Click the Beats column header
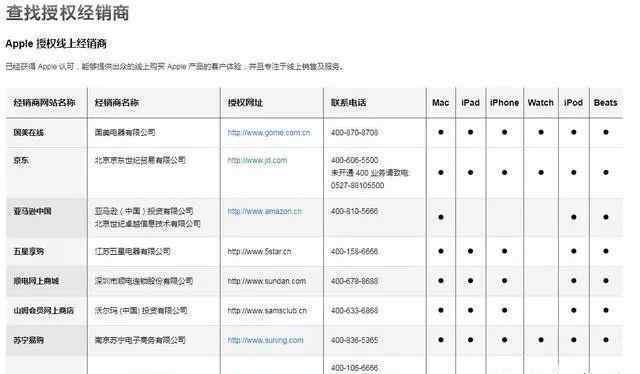The width and height of the screenshot is (640, 374). pos(605,103)
